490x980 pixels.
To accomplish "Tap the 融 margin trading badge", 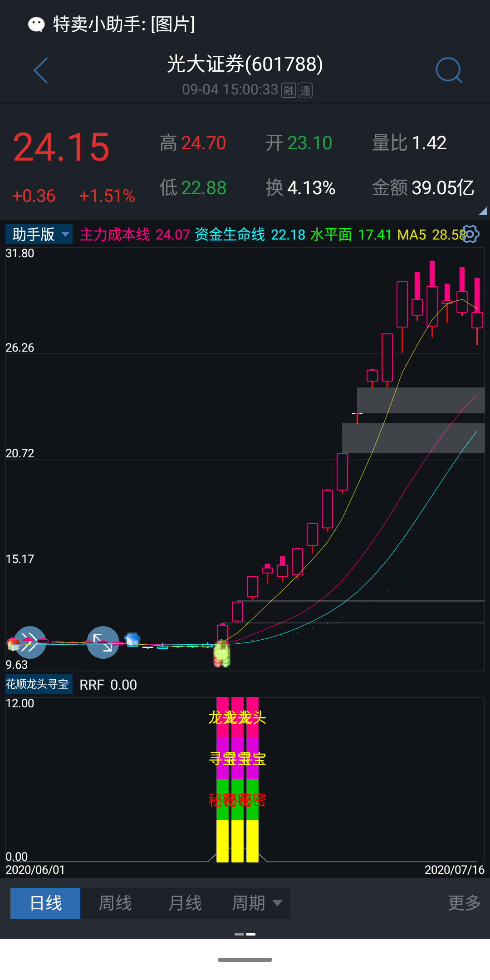I will (x=289, y=90).
